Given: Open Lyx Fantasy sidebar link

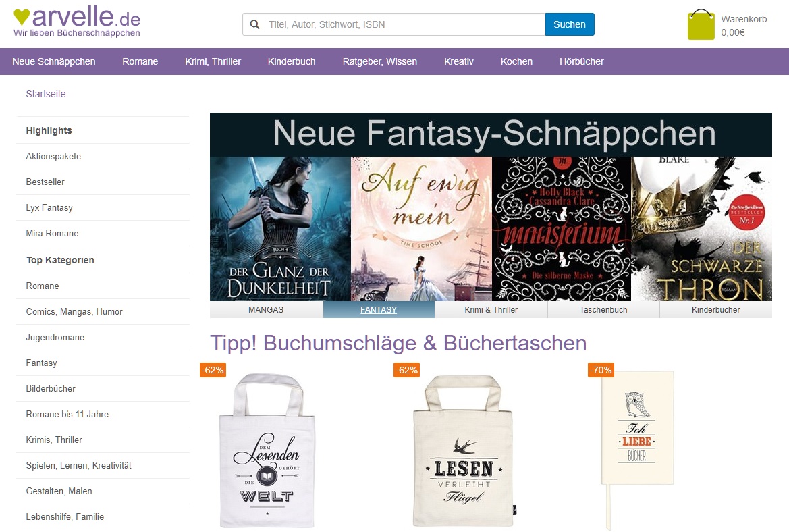Looking at the screenshot, I should pos(49,207).
